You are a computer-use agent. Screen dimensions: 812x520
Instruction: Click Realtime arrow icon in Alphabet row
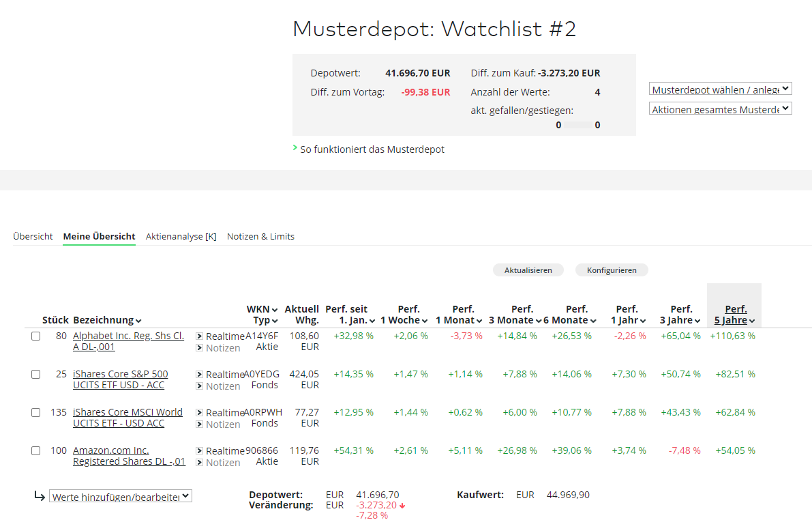(199, 336)
